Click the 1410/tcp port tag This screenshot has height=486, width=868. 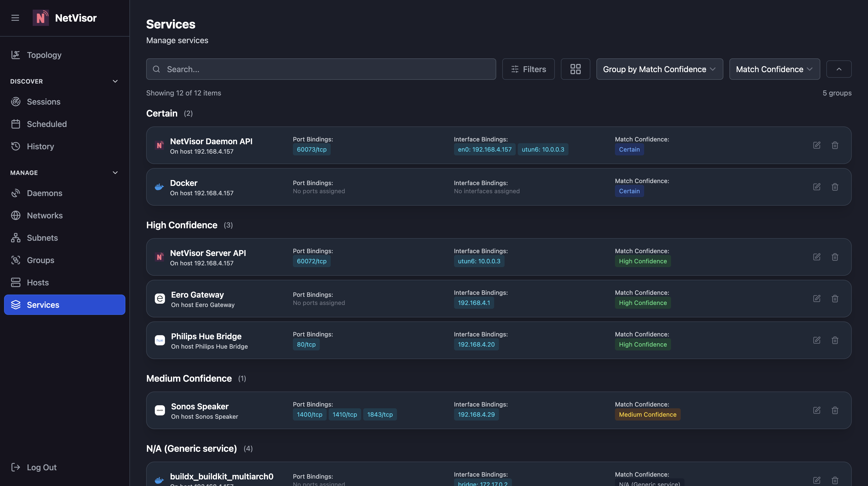[345, 415]
